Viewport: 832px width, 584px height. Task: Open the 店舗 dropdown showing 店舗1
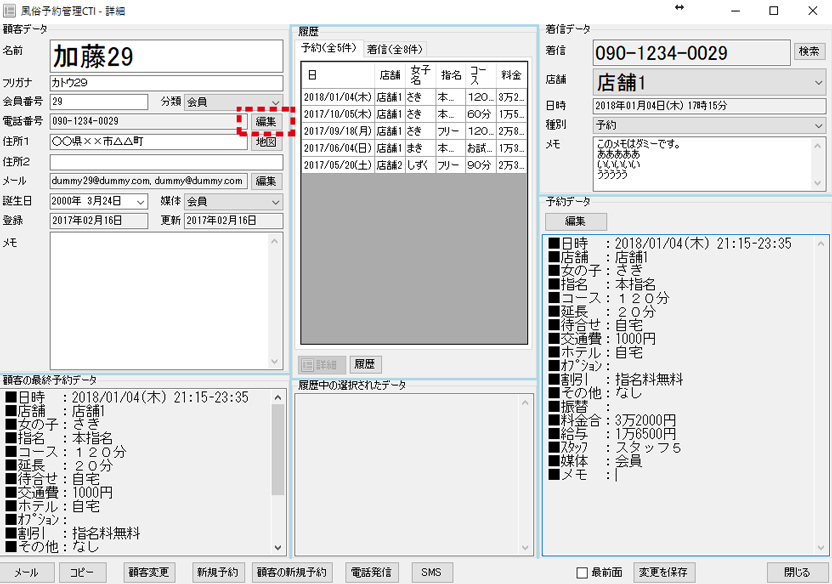point(817,80)
